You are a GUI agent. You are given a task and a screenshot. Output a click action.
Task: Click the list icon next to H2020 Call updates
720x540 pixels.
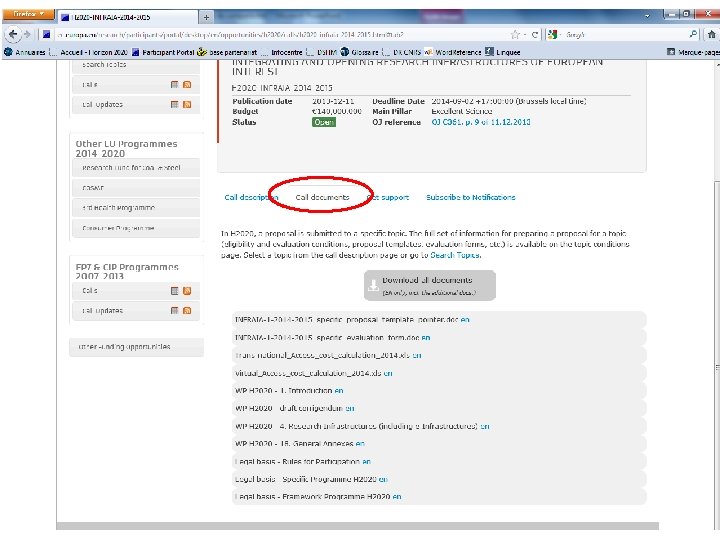click(x=174, y=104)
